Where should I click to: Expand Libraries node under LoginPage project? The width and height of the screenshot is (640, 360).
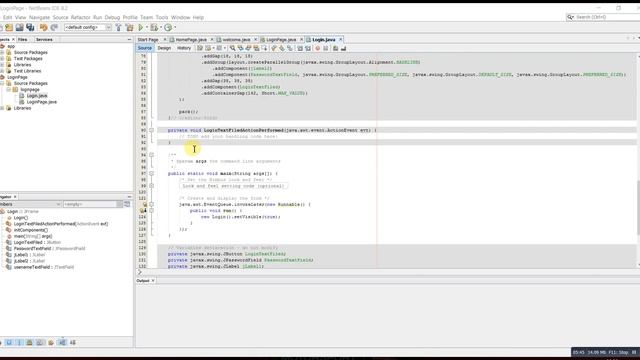2,108
